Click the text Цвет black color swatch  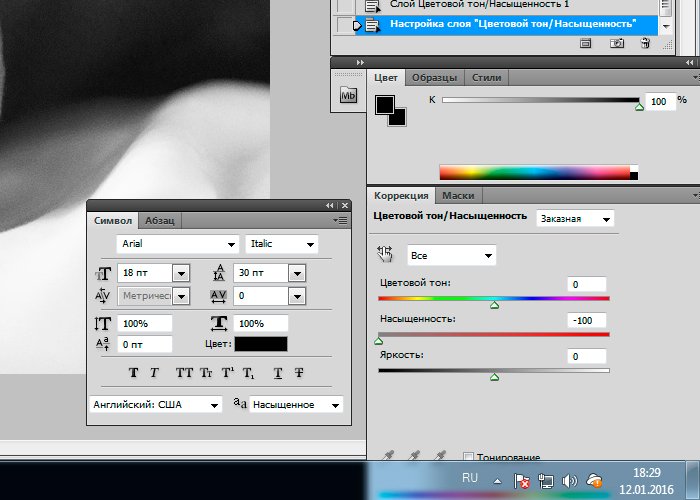pyautogui.click(x=260, y=344)
